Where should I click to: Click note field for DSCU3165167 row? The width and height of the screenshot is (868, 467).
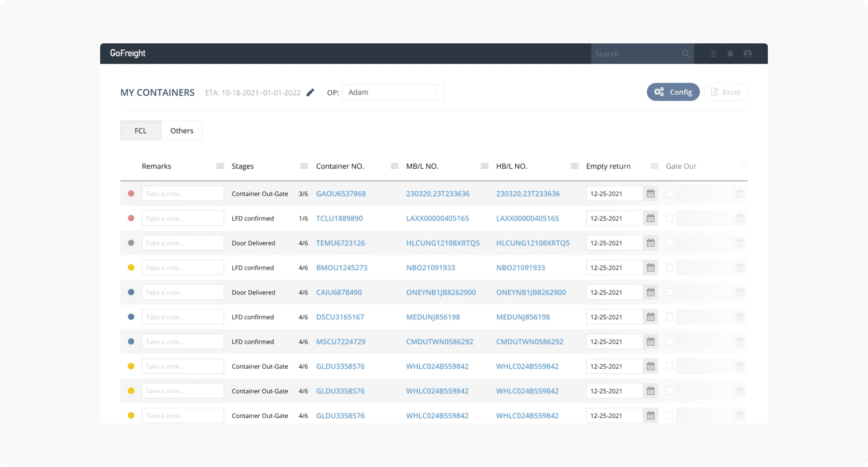[x=183, y=317]
